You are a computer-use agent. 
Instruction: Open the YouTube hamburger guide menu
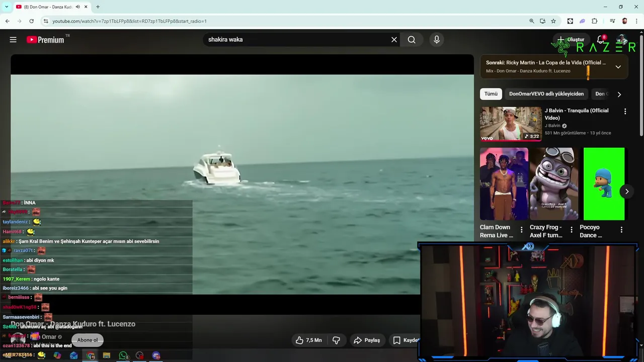[x=13, y=40]
